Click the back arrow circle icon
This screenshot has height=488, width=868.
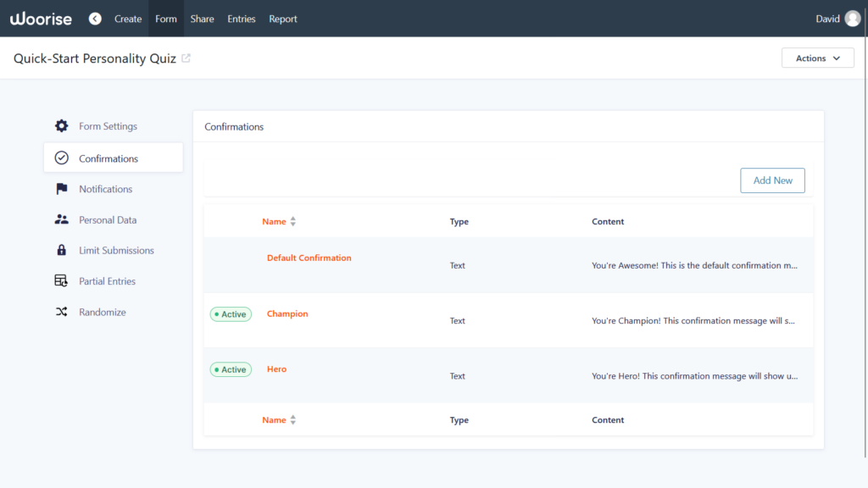(95, 19)
